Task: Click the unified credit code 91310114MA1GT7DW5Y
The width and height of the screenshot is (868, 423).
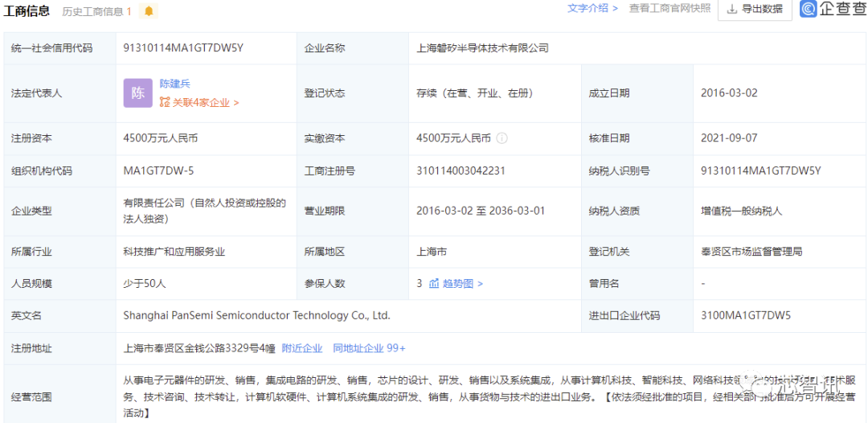Action: tap(183, 48)
